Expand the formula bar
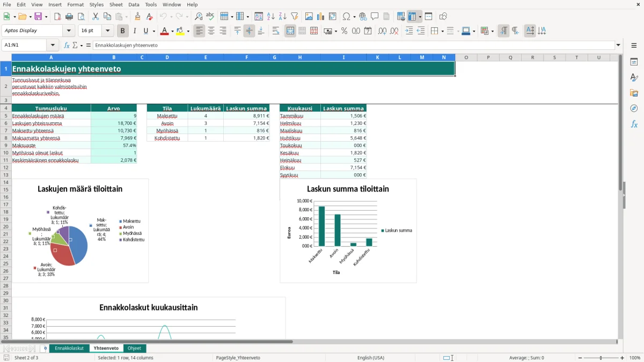The height and width of the screenshot is (362, 644). pos(618,46)
